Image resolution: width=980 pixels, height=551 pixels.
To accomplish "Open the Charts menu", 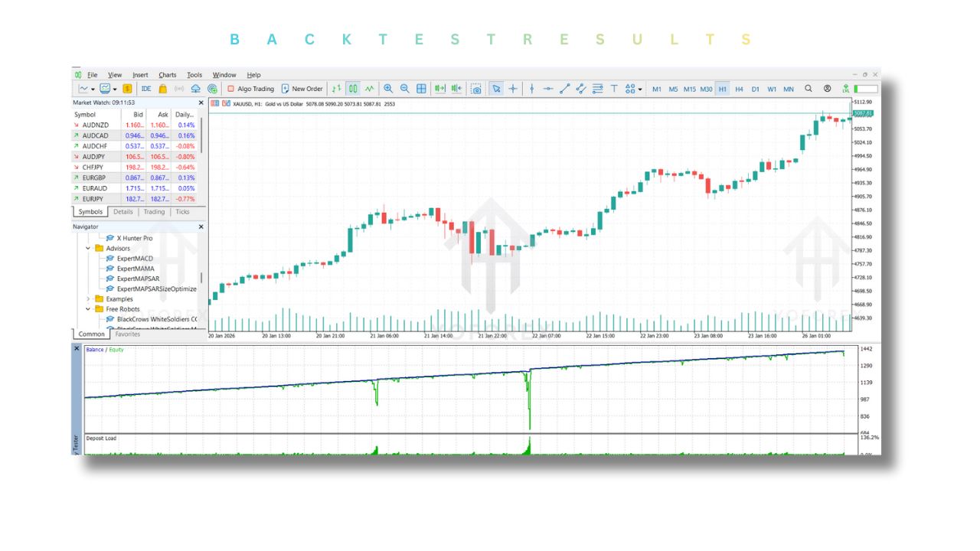I will 167,75.
